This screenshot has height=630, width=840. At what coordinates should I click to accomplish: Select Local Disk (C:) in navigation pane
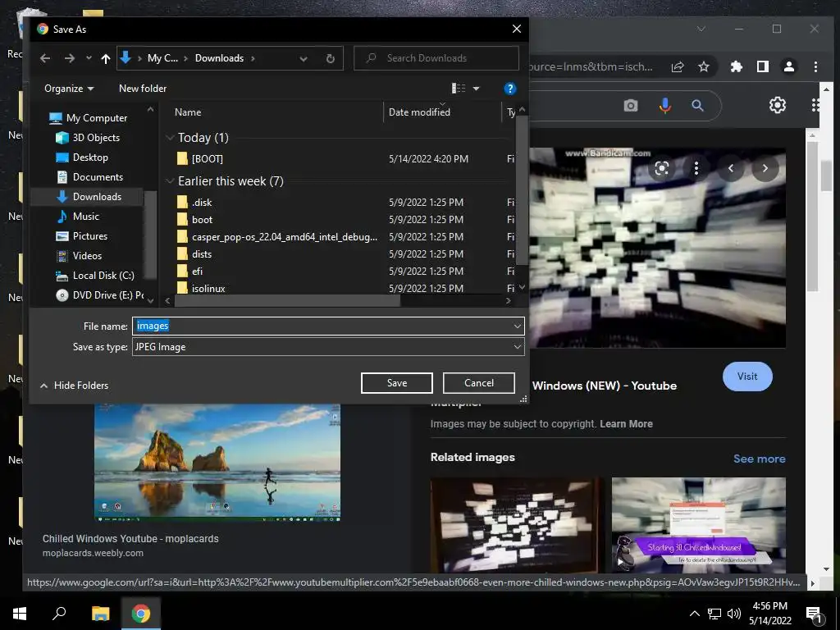tap(95, 276)
